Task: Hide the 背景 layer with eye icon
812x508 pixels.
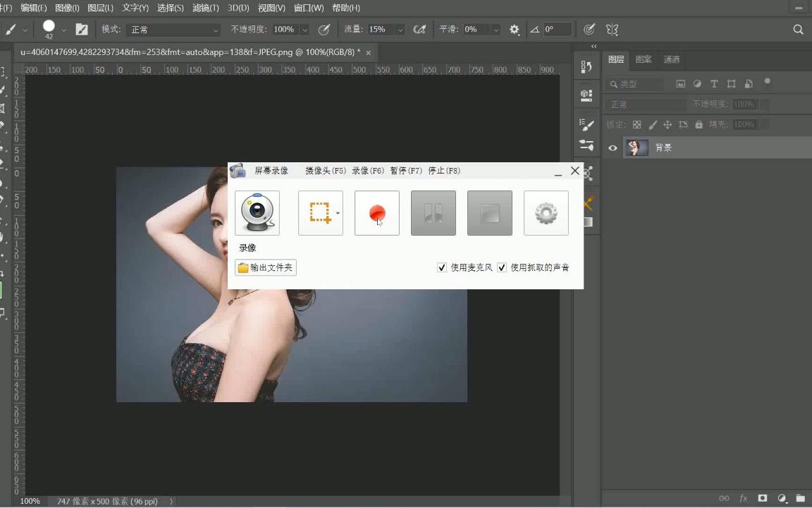Action: coord(613,148)
